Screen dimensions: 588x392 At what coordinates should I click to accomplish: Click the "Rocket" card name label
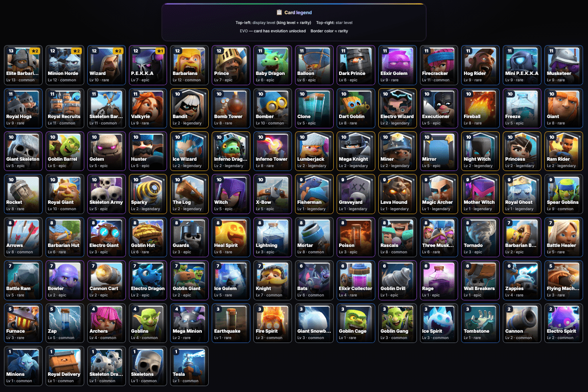point(14,202)
